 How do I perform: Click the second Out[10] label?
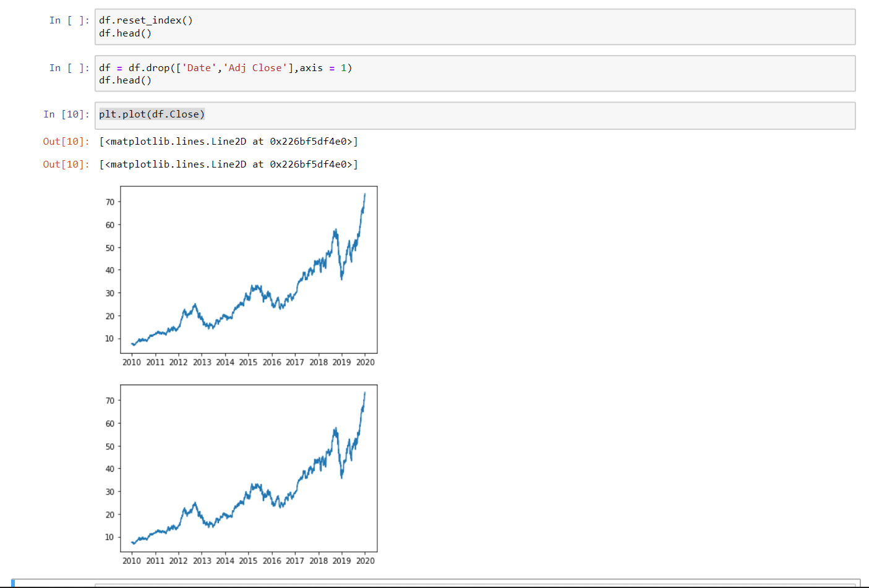66,164
